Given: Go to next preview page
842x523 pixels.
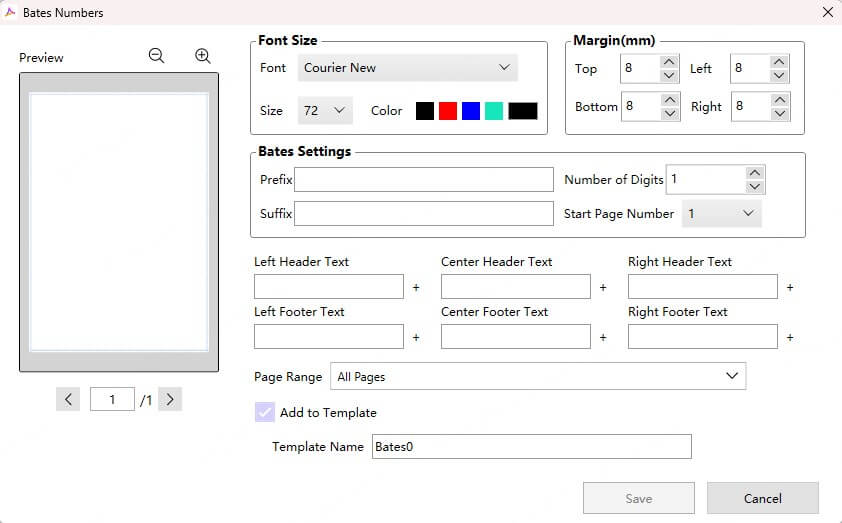Looking at the screenshot, I should 170,399.
